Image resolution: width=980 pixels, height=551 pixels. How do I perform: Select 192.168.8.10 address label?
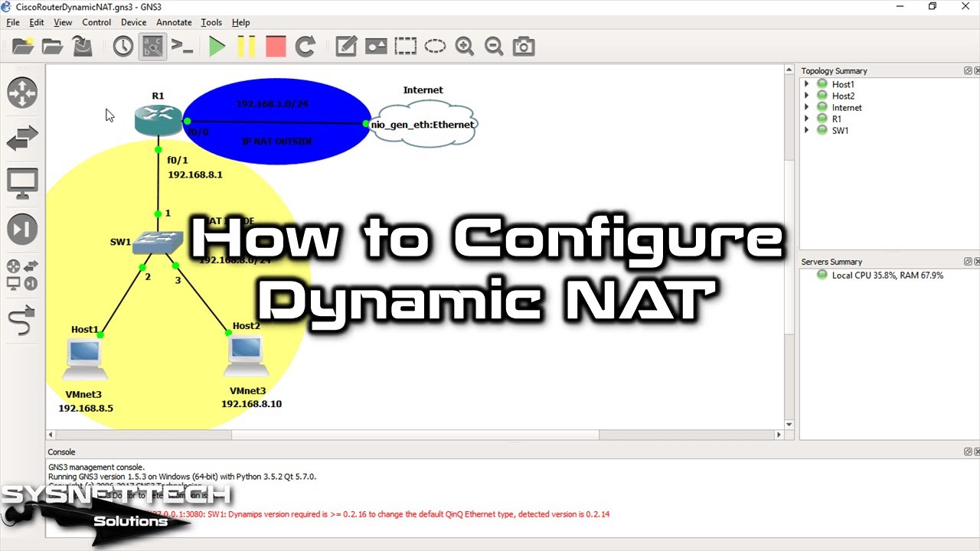[252, 403]
